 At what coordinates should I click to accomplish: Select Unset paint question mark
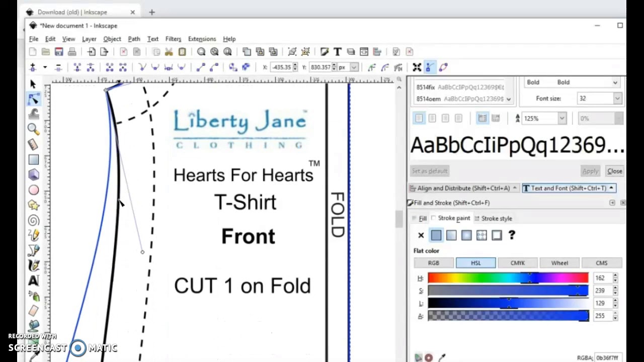[x=512, y=235]
